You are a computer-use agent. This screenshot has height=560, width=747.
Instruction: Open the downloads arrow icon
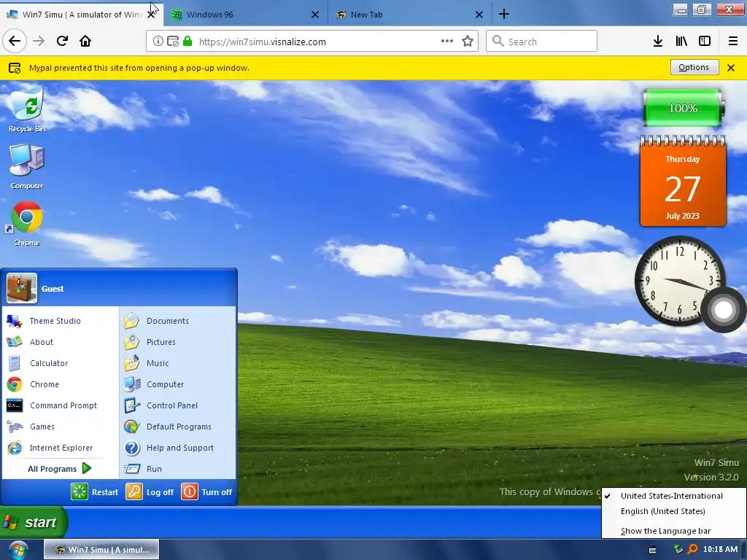click(658, 42)
